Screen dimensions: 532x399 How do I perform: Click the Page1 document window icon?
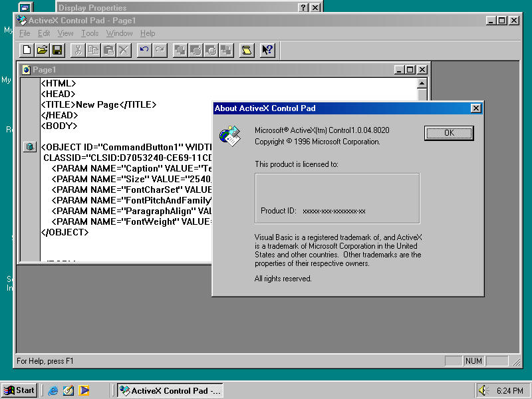pos(27,70)
